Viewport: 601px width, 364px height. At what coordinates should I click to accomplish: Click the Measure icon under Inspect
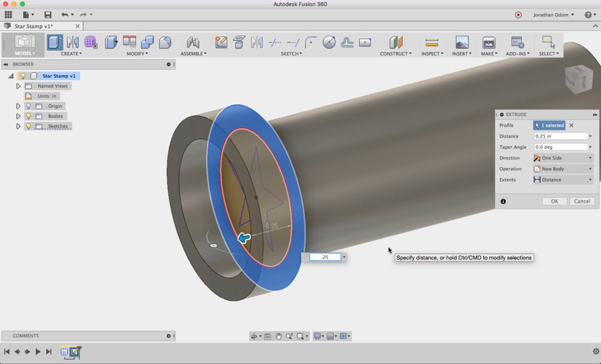click(431, 43)
